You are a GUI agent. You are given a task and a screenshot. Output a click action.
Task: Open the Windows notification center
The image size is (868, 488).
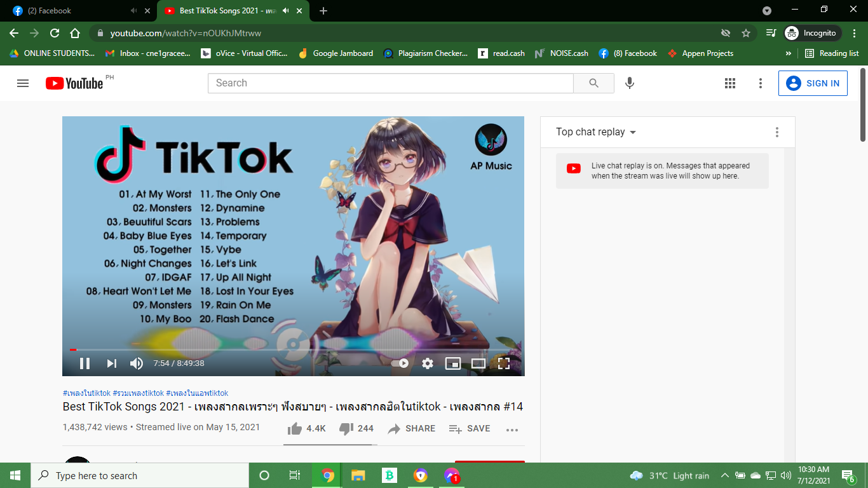click(x=848, y=475)
